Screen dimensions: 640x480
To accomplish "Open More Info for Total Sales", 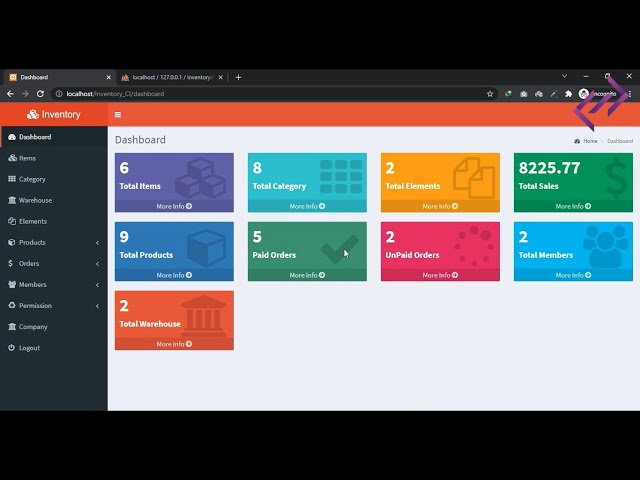I will tap(573, 207).
